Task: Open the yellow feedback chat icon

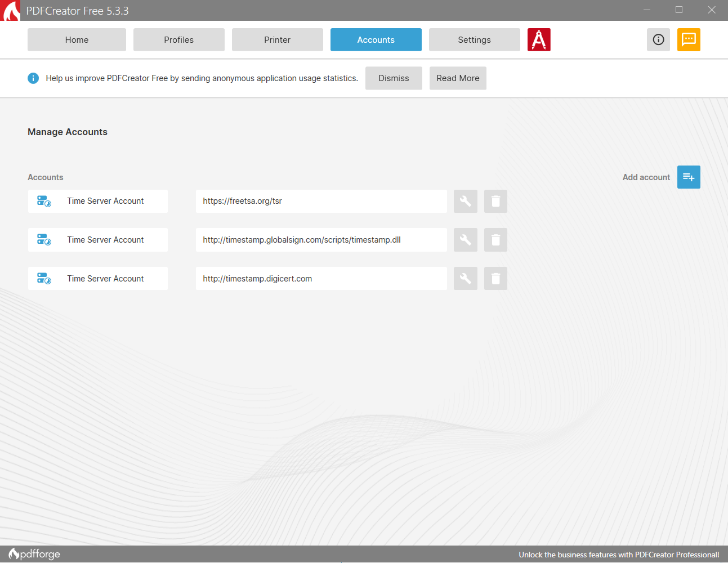Action: pos(689,39)
